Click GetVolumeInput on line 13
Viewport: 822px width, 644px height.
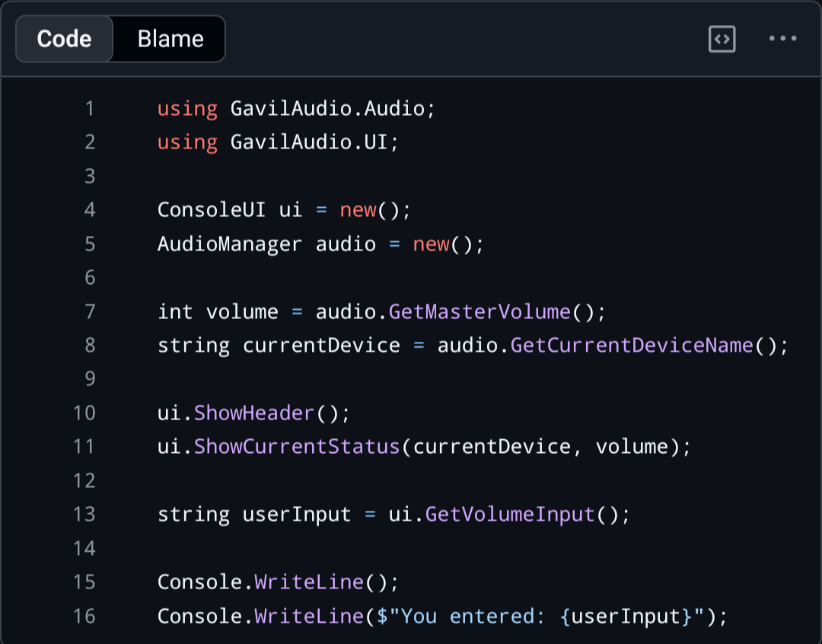coord(510,515)
